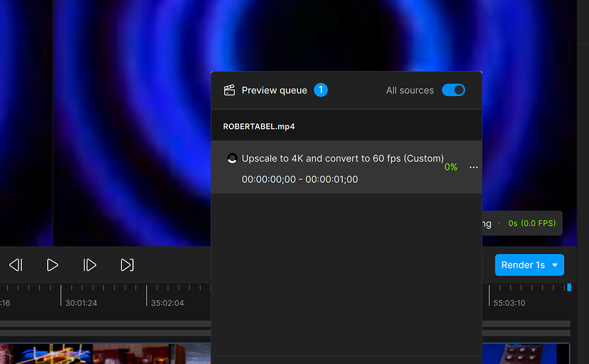Screen dimensions: 589x364
Task: Click the Preview queue clapperboard icon
Action: pos(229,90)
